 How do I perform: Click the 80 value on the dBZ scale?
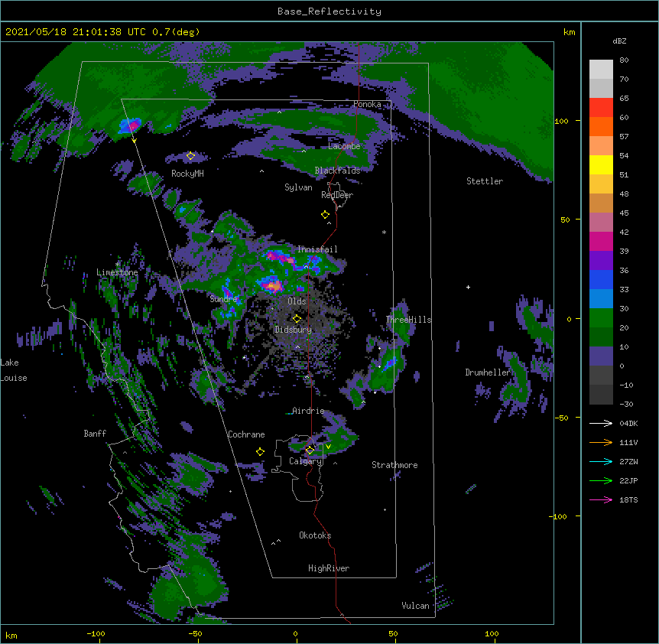point(624,60)
